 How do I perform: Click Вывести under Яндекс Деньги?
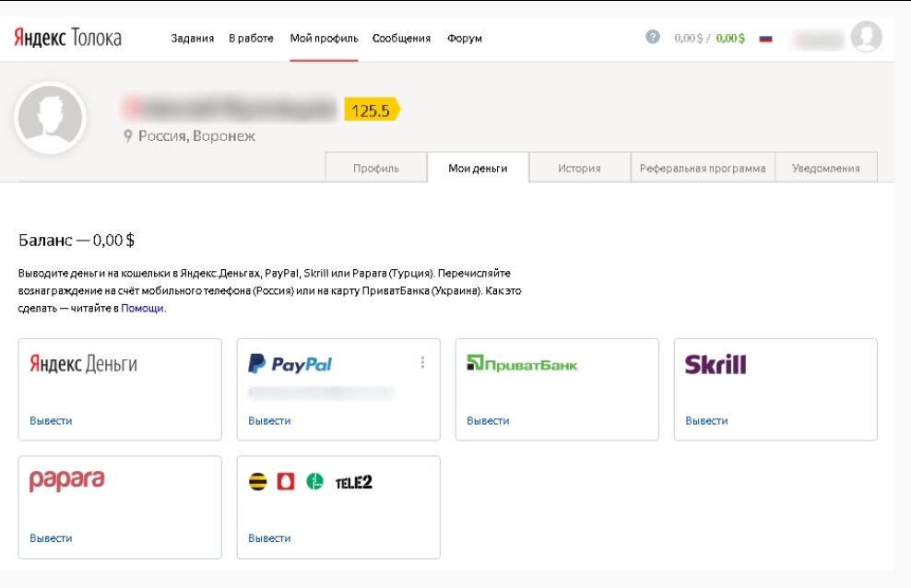[x=51, y=421]
